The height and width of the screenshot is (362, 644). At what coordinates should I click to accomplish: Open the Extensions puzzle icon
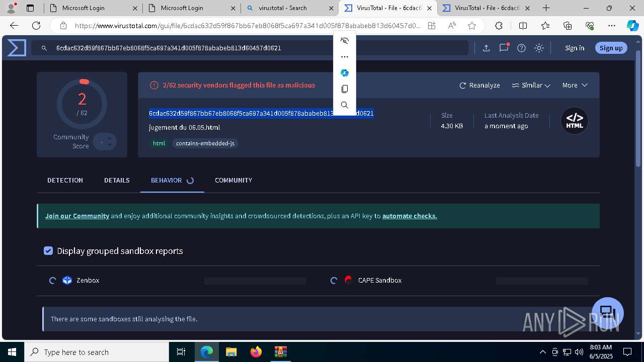(x=499, y=26)
